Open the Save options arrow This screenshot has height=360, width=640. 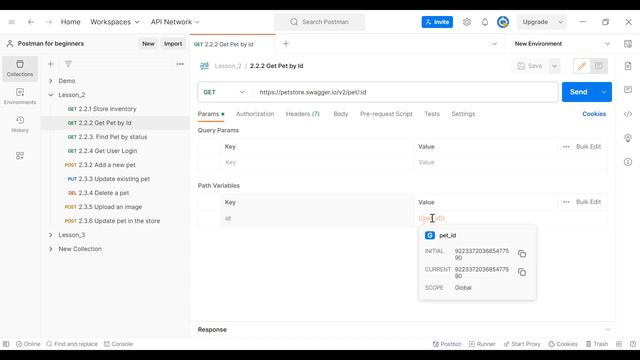(x=554, y=66)
